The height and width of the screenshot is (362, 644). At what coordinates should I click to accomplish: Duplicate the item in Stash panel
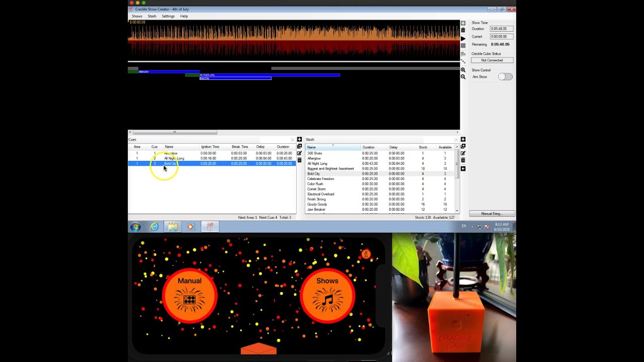pos(463,146)
